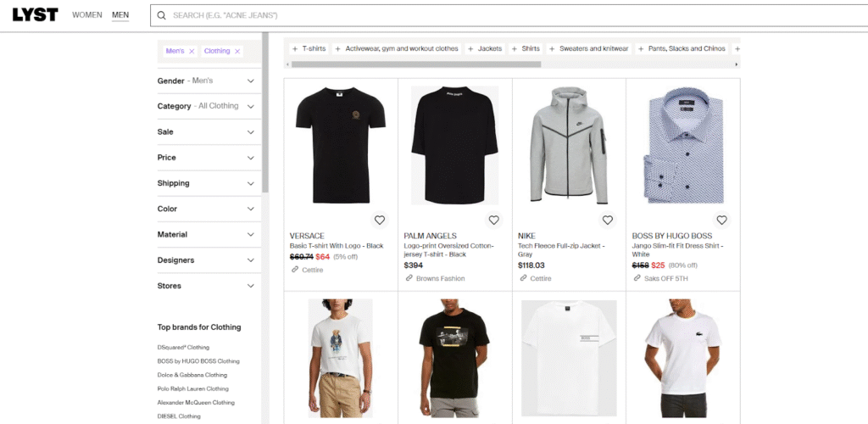Click 'Basic T-shirt With Logo - Black' title
This screenshot has width=868, height=424.
pos(337,246)
